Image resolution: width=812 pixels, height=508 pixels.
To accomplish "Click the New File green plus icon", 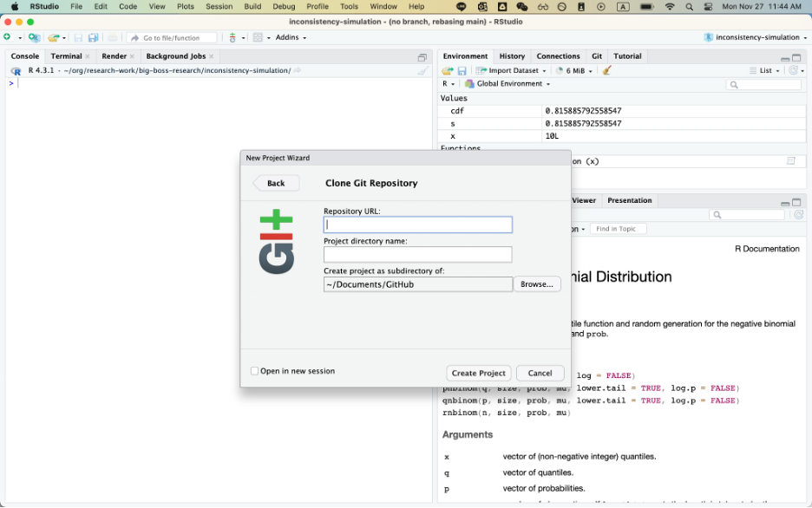I will [x=7, y=37].
